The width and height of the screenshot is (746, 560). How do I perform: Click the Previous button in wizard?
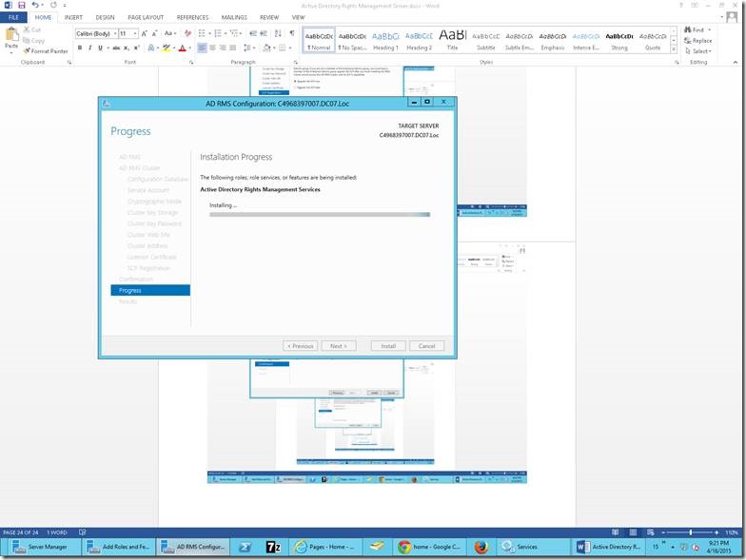[301, 346]
